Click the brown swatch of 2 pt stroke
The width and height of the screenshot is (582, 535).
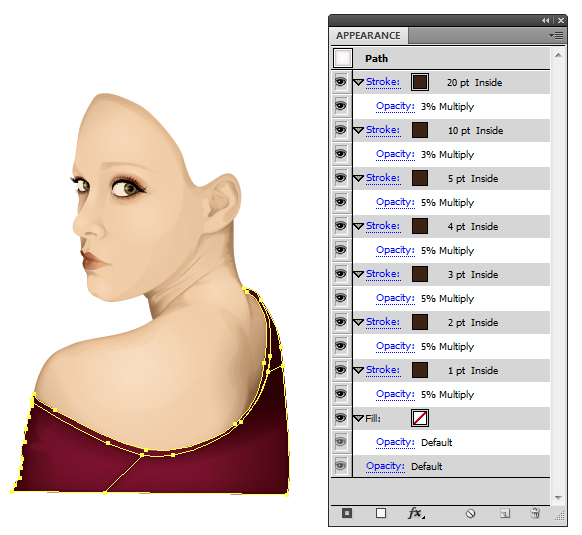pyautogui.click(x=420, y=322)
